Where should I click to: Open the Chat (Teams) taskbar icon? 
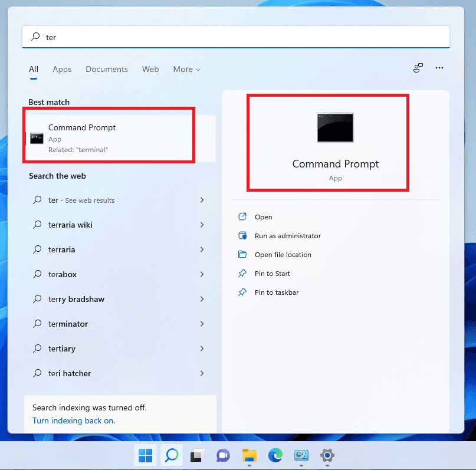pyautogui.click(x=223, y=455)
